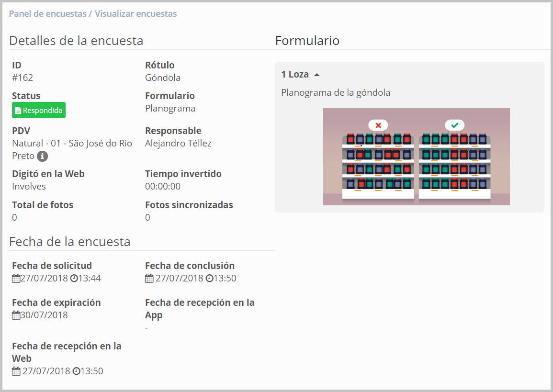553x392 pixels.
Task: Click the Visualizar encuestas breadcrumb
Action: (135, 14)
